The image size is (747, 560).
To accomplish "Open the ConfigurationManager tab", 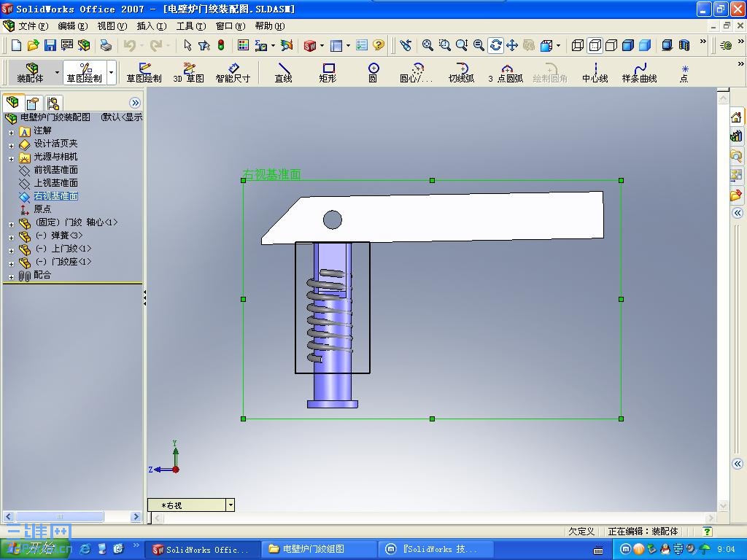I will tap(53, 103).
